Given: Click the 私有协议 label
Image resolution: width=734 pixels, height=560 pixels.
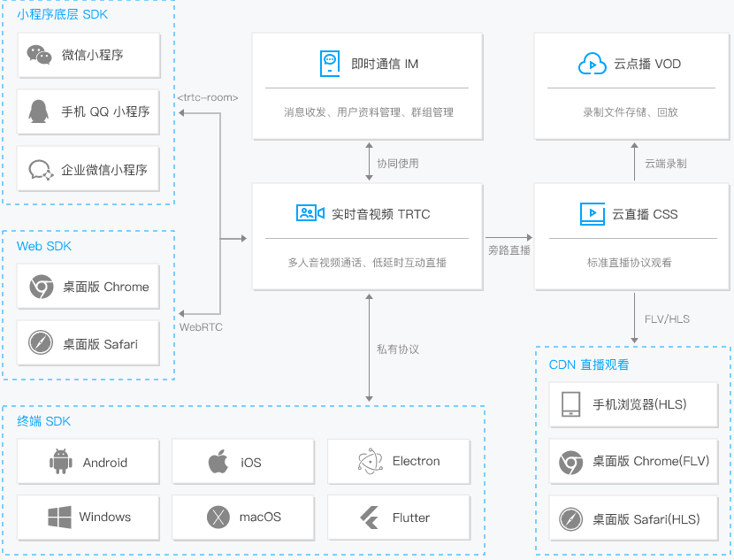Looking at the screenshot, I should (398, 349).
